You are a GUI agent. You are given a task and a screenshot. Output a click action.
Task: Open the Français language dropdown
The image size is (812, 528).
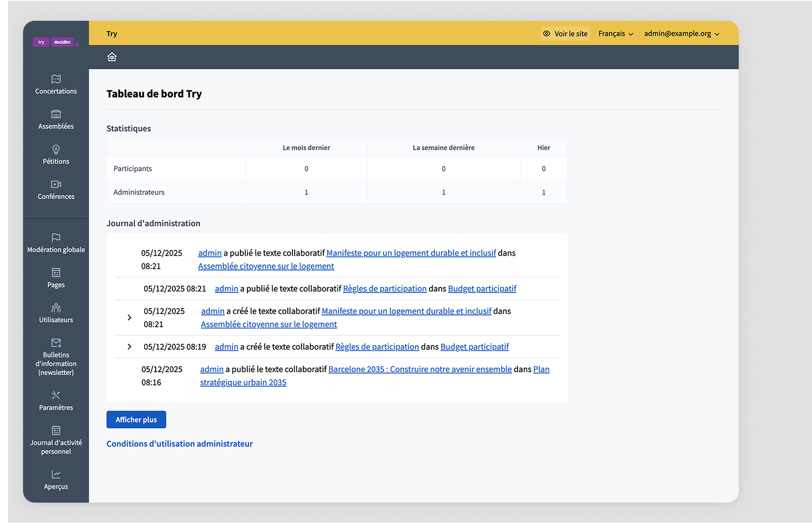(615, 33)
